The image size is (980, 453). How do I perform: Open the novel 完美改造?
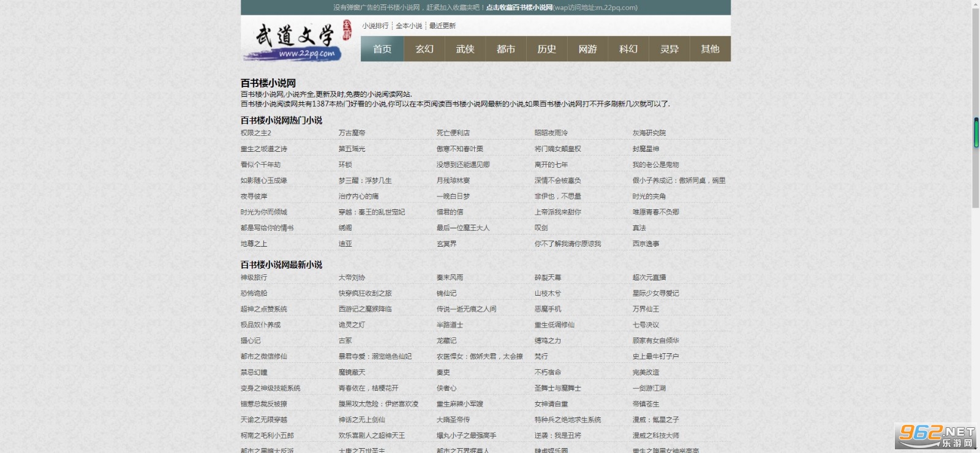[x=646, y=372]
